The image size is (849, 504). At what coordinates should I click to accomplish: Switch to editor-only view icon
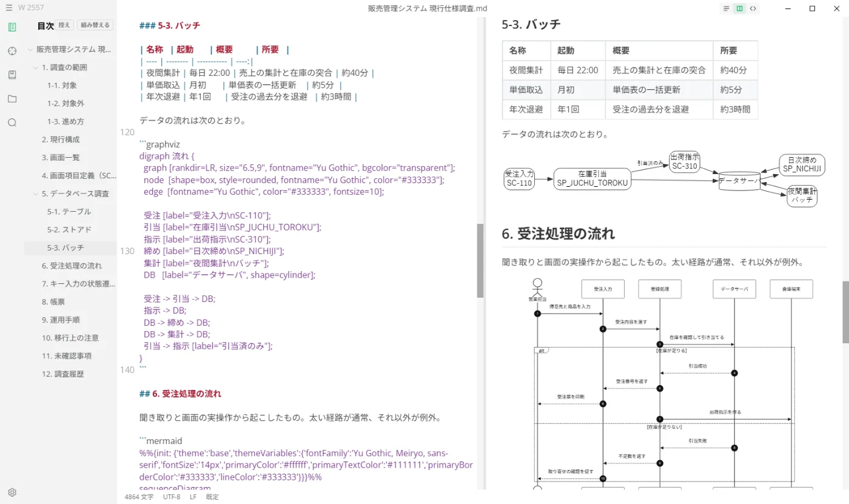727,8
